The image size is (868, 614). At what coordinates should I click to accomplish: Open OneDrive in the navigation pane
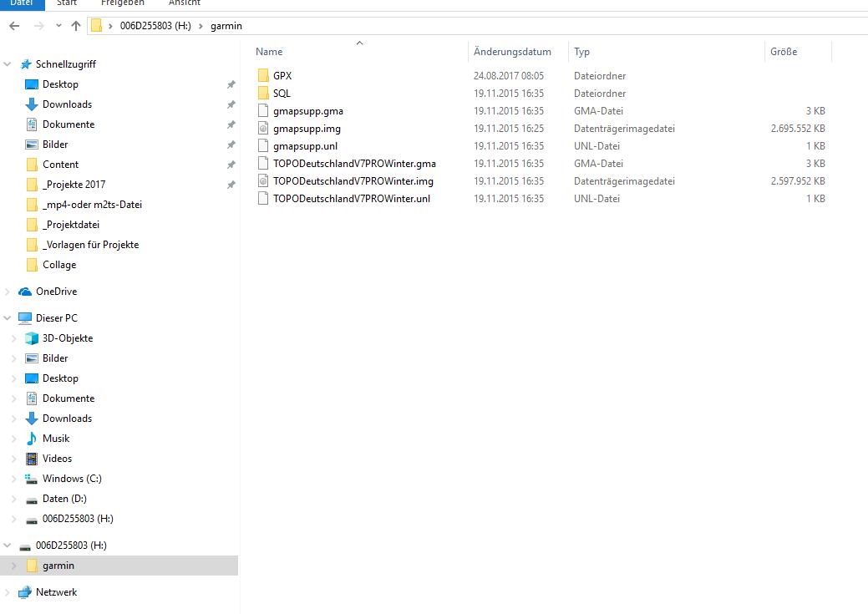coord(56,292)
